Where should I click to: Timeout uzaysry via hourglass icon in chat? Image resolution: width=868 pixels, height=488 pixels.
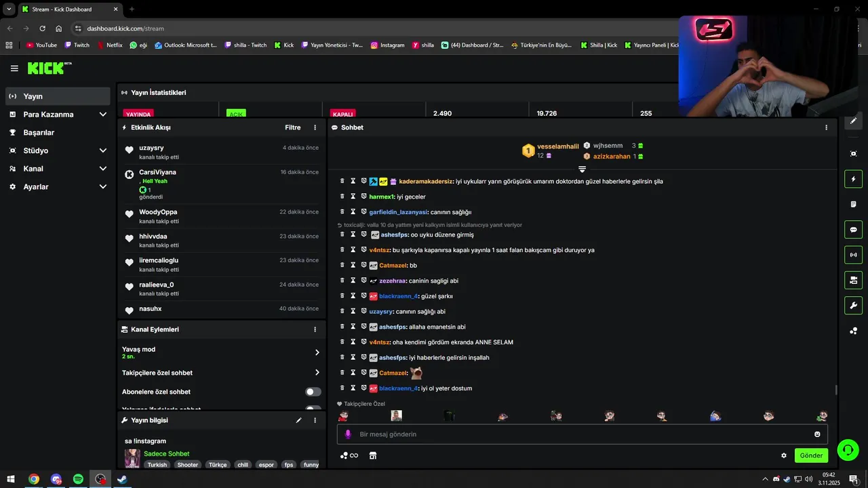click(353, 312)
